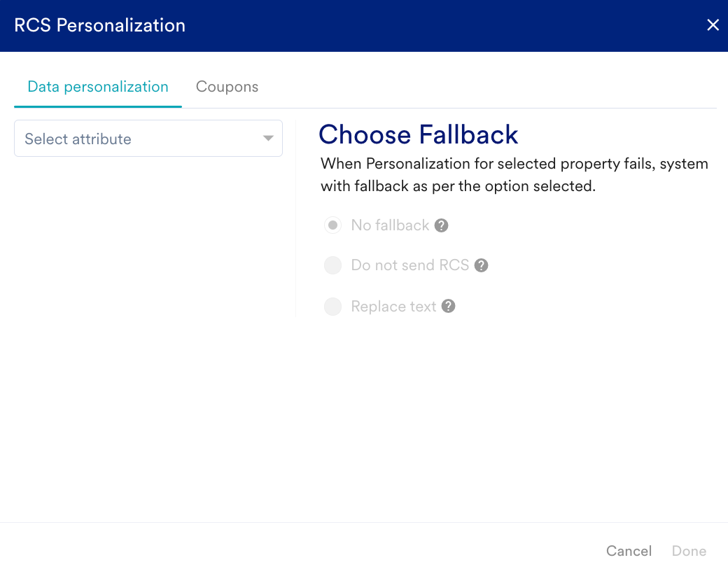Click the RCS Personalization title text
728x574 pixels.
coord(100,25)
